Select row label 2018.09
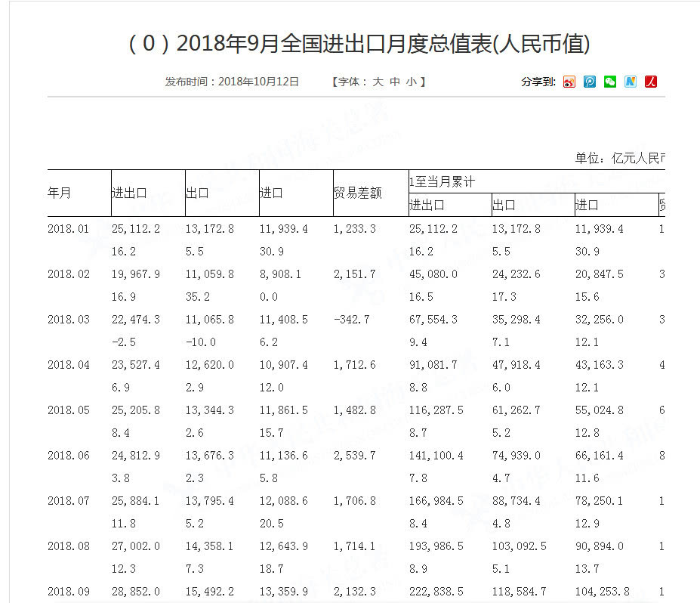This screenshot has height=603, width=700. pyautogui.click(x=69, y=592)
